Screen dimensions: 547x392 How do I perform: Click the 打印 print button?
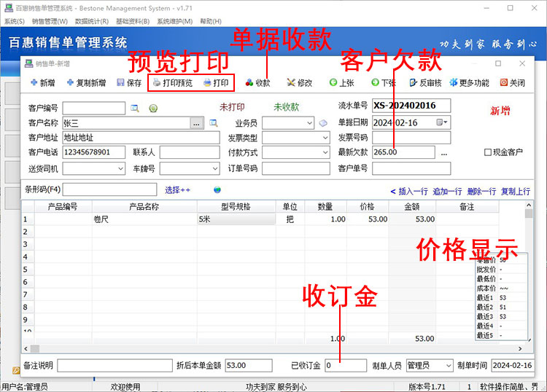pos(216,82)
